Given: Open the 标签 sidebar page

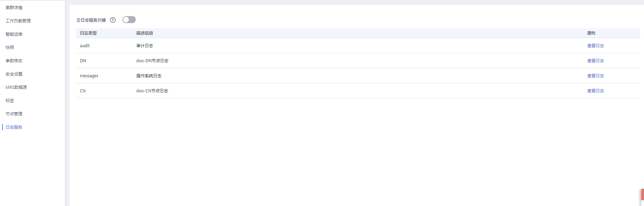Looking at the screenshot, I should (x=10, y=101).
